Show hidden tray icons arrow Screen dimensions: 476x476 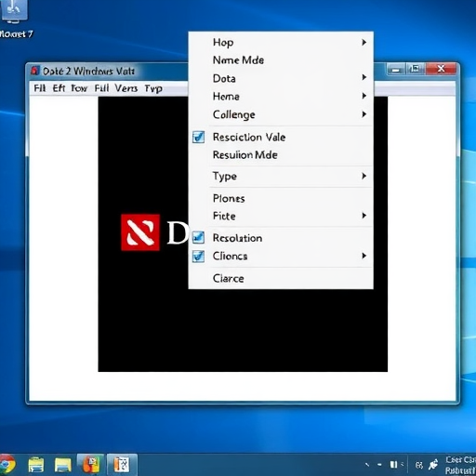click(x=367, y=465)
